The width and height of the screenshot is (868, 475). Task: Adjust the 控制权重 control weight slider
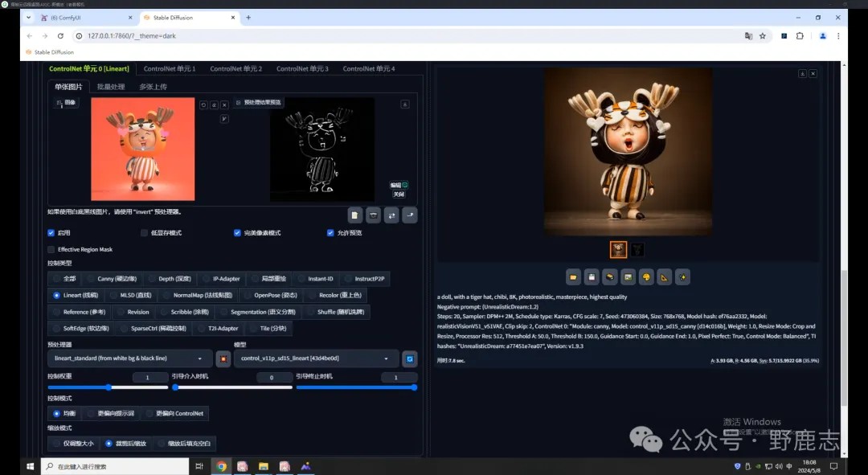[108, 387]
